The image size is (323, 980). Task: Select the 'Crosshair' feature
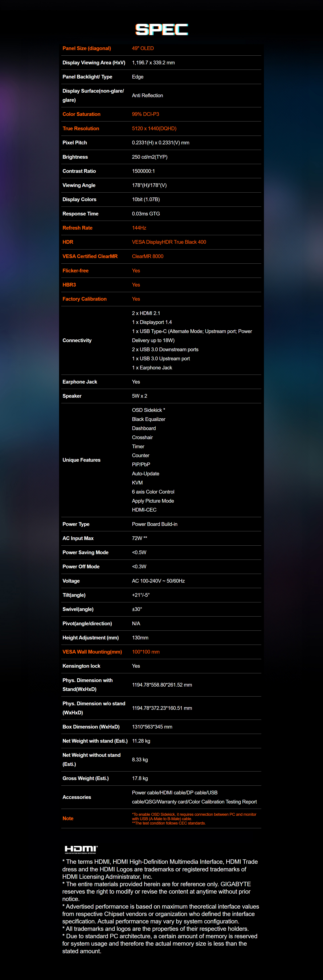click(x=142, y=437)
